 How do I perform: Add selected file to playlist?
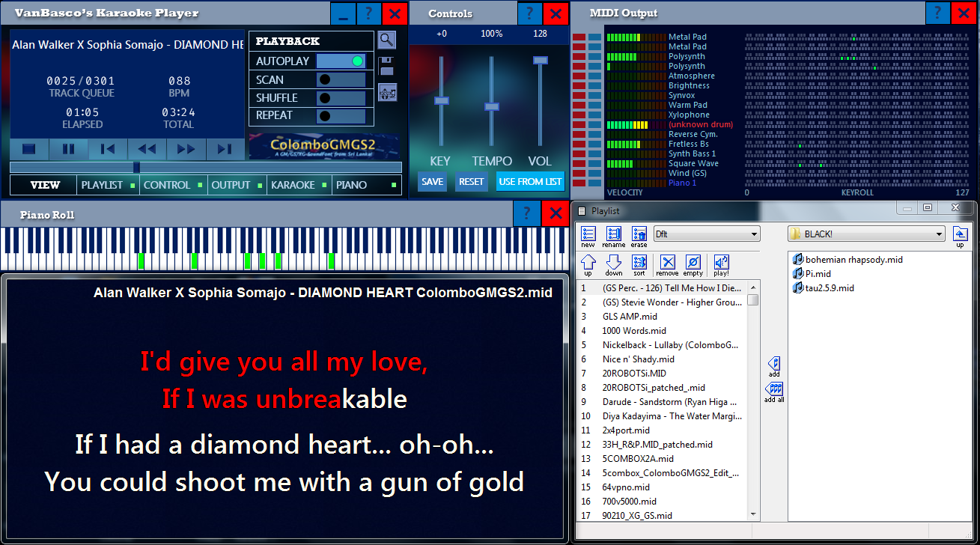click(x=774, y=367)
